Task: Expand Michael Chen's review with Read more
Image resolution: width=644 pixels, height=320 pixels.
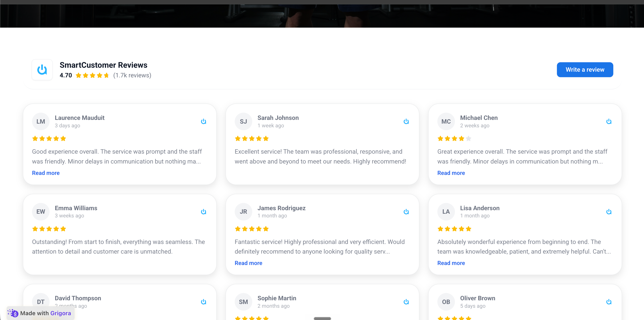Action: (x=451, y=173)
